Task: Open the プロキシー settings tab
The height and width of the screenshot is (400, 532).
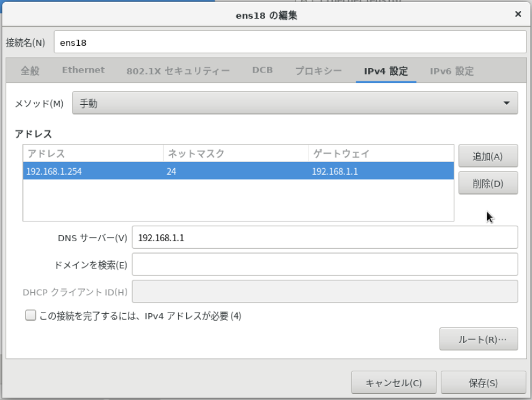Action: [320, 71]
